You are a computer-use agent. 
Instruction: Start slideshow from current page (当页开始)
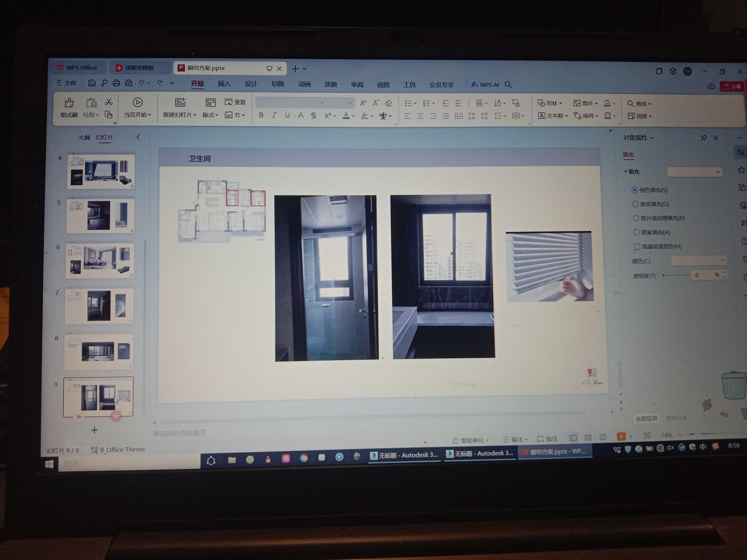137,103
